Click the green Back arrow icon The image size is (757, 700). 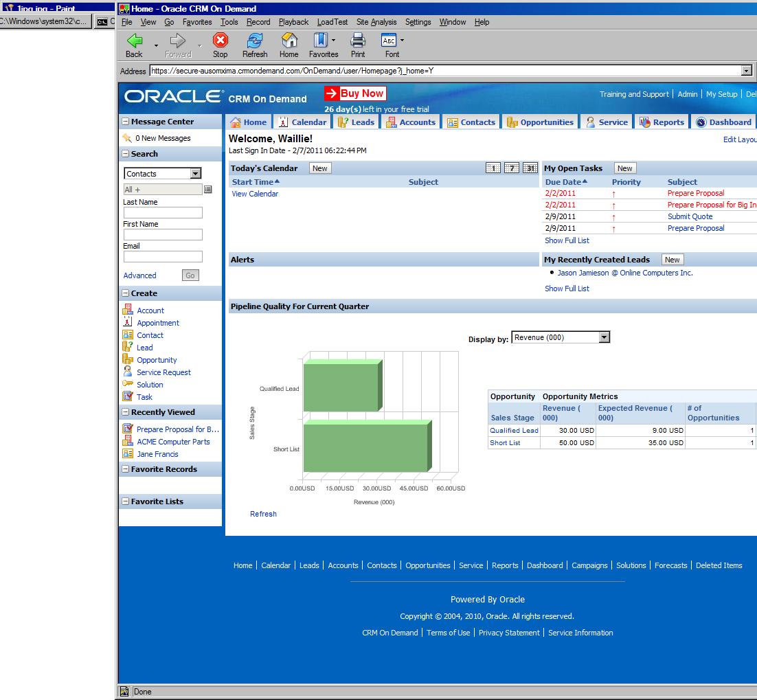tap(134, 41)
